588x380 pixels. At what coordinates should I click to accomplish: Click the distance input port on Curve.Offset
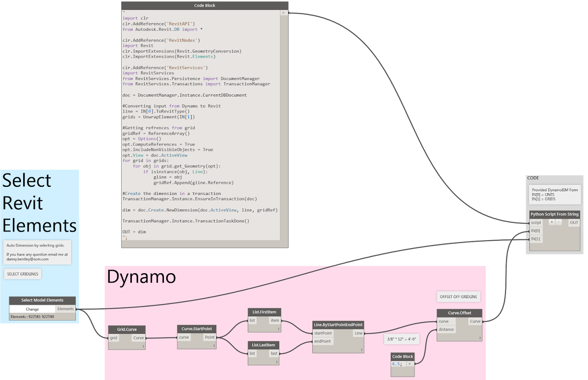445,329
